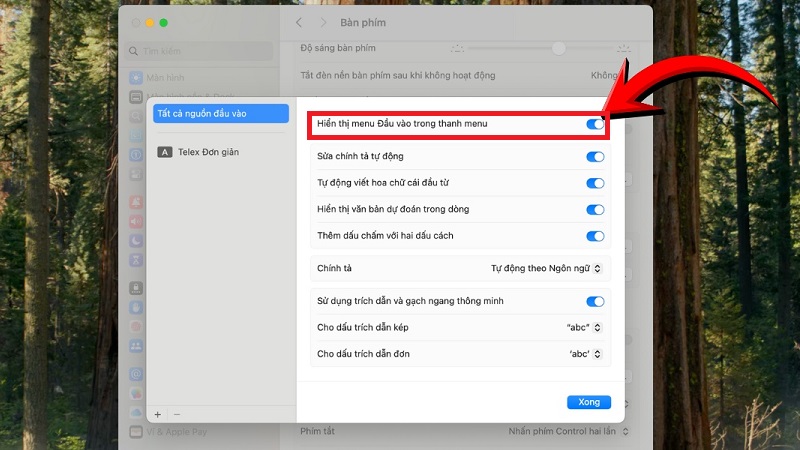Toggle Hiển thị menu Đầu vào trong thanh menu
The width and height of the screenshot is (800, 450).
pos(595,124)
